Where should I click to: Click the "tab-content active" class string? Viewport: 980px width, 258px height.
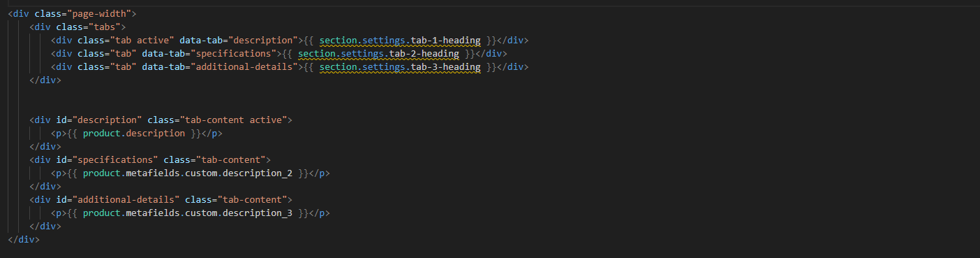point(233,120)
